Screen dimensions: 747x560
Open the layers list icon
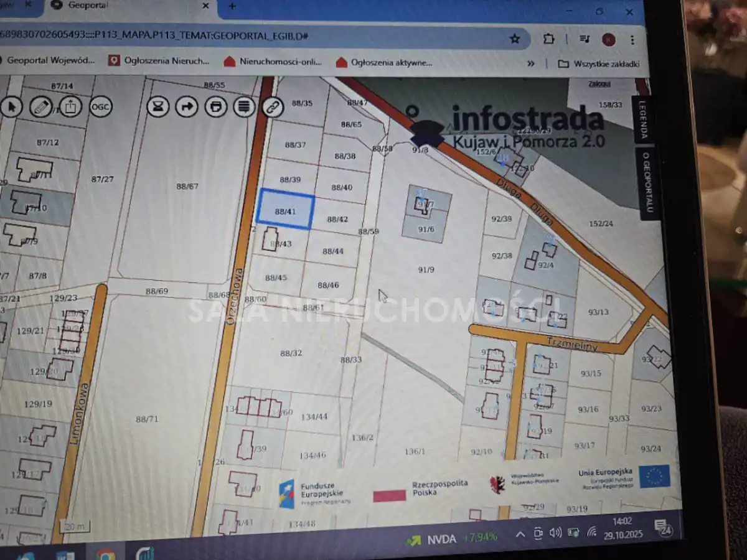click(x=244, y=107)
